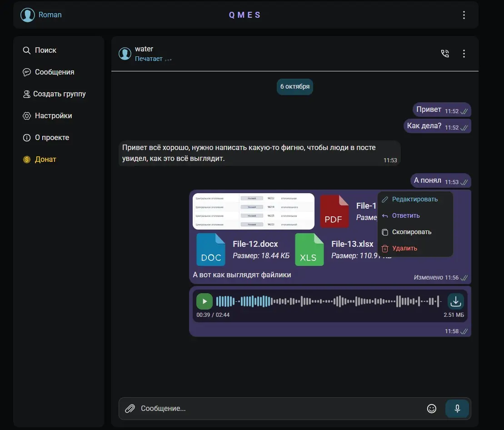Open the table image thumbnail attachment

coord(253,211)
